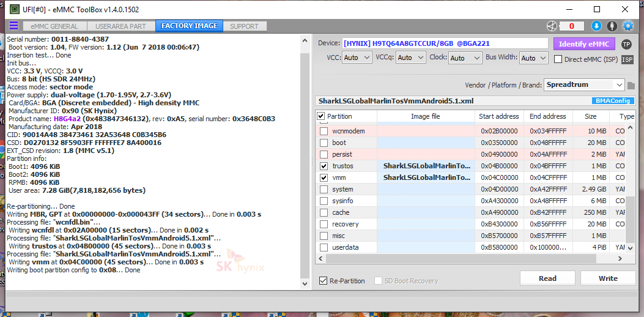Click the blue download arrow icon

click(596, 26)
